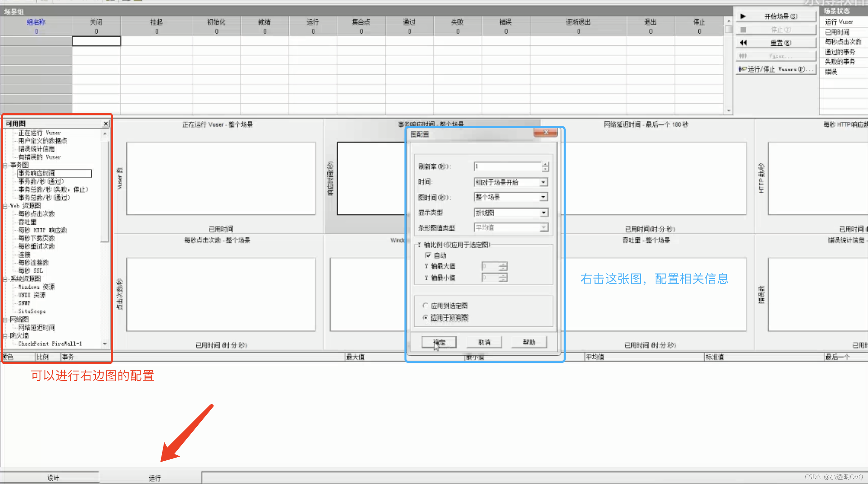The width and height of the screenshot is (868, 484).
Task: Collapse the 事务图 tree node
Action: click(5, 165)
